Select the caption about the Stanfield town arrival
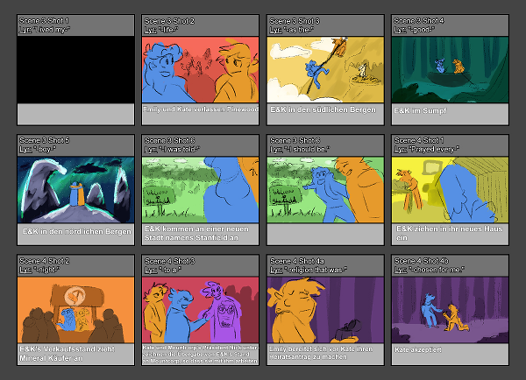Screen dimensions: 526x380 pos(200,234)
